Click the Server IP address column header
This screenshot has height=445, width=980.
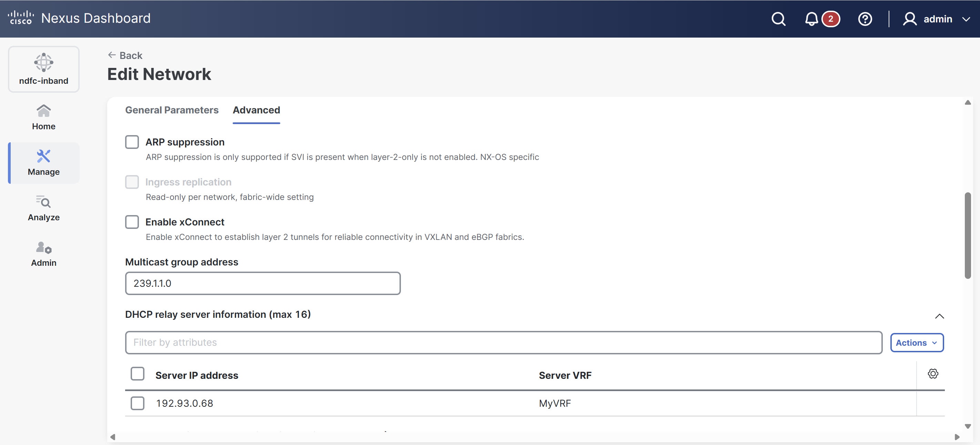point(197,375)
